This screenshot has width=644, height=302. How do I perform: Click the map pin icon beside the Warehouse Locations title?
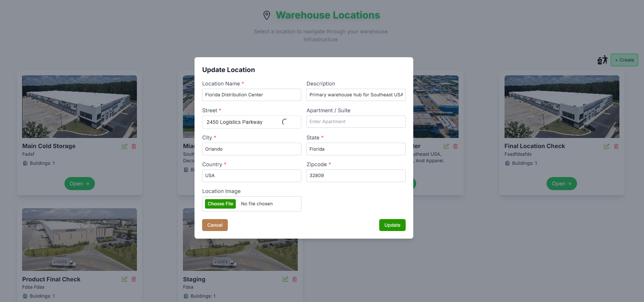[267, 15]
